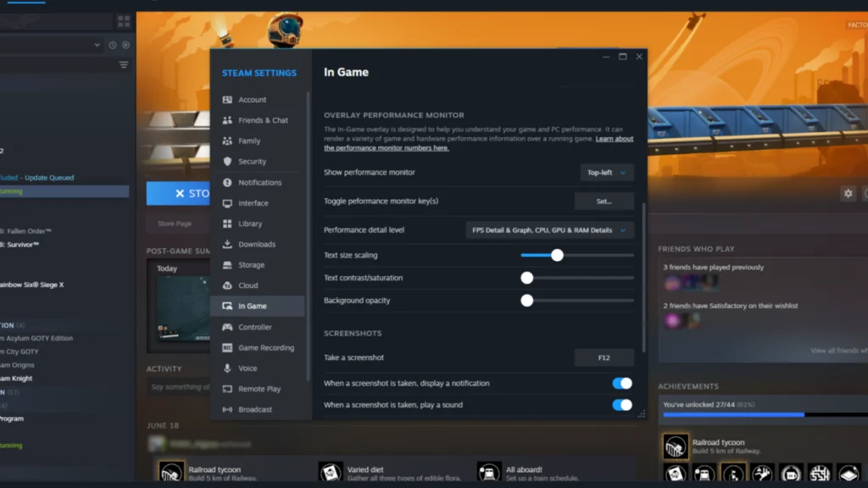Screen dimensions: 868x488
Task: Switch to the In Game settings tab
Action: (258, 306)
